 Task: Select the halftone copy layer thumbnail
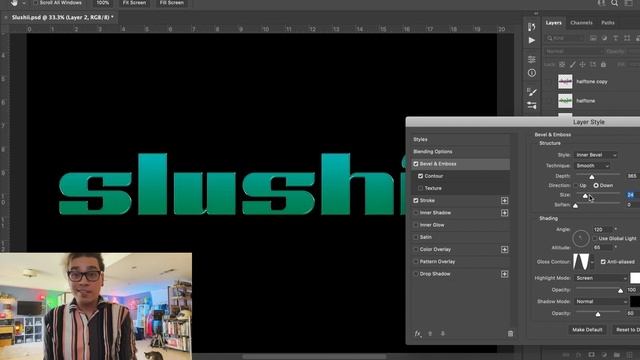(565, 82)
